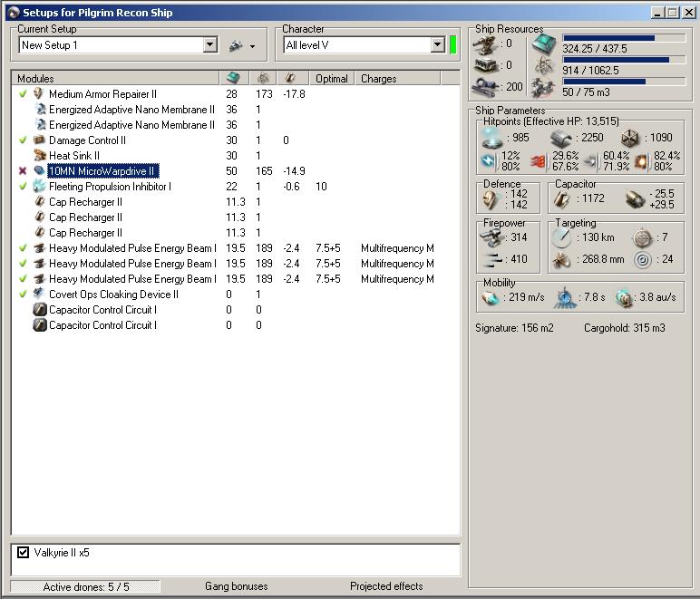This screenshot has width=700, height=599.
Task: Click the CPU column header icon
Action: point(233,78)
